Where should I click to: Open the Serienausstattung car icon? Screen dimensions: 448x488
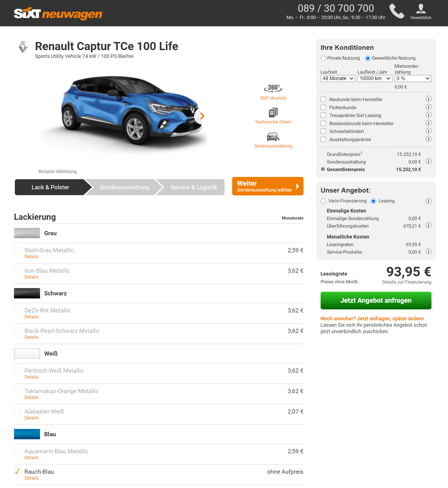(x=273, y=137)
